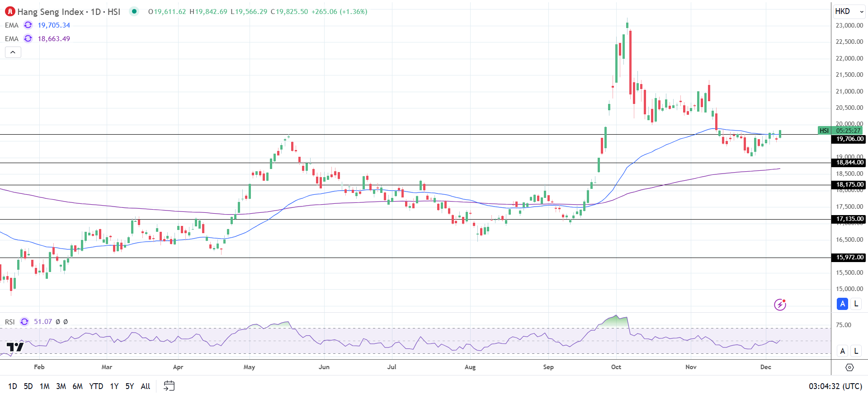Open the HKD currency dropdown
The height and width of the screenshot is (394, 868).
849,11
